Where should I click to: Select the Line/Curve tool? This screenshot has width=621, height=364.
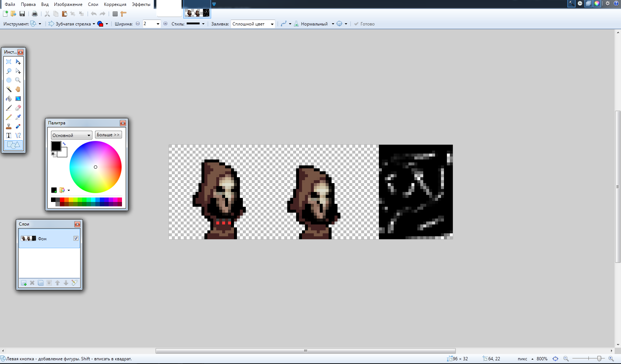tap(18, 135)
